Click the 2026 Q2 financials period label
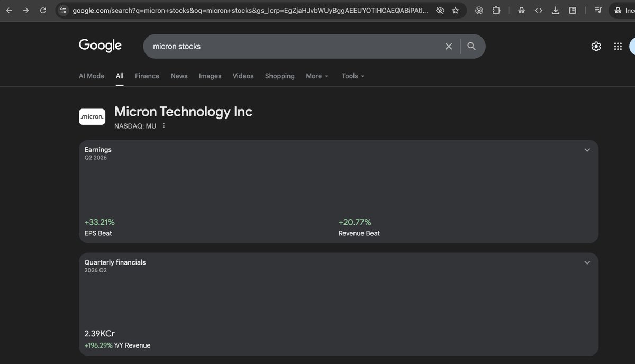Viewport: 635px width, 364px height. (x=95, y=270)
